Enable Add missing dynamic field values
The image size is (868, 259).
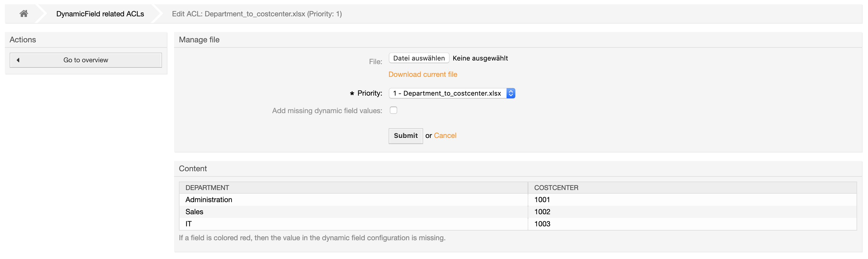click(x=393, y=110)
